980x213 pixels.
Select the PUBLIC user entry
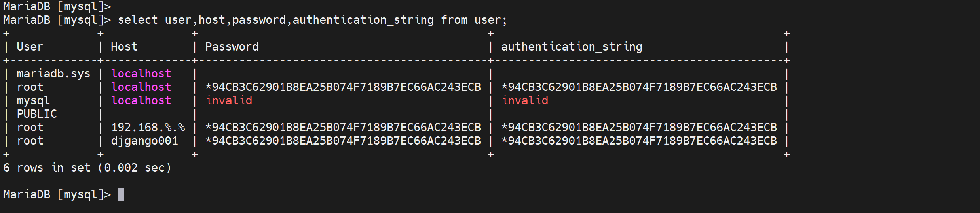coord(37,114)
